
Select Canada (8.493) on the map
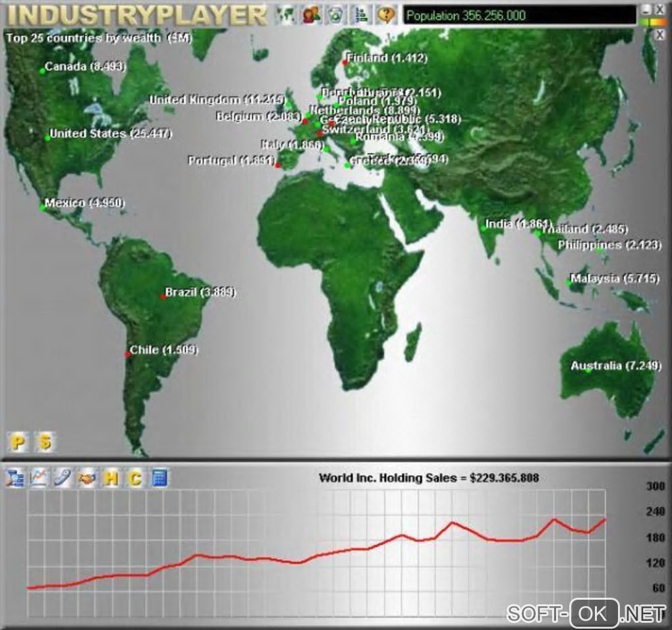point(85,66)
